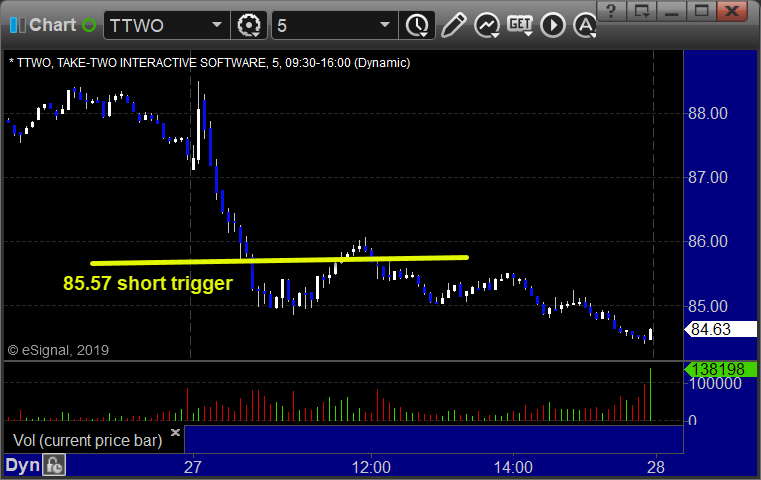Click the 12:00 time axis label
This screenshot has width=761, height=480.
pos(371,467)
